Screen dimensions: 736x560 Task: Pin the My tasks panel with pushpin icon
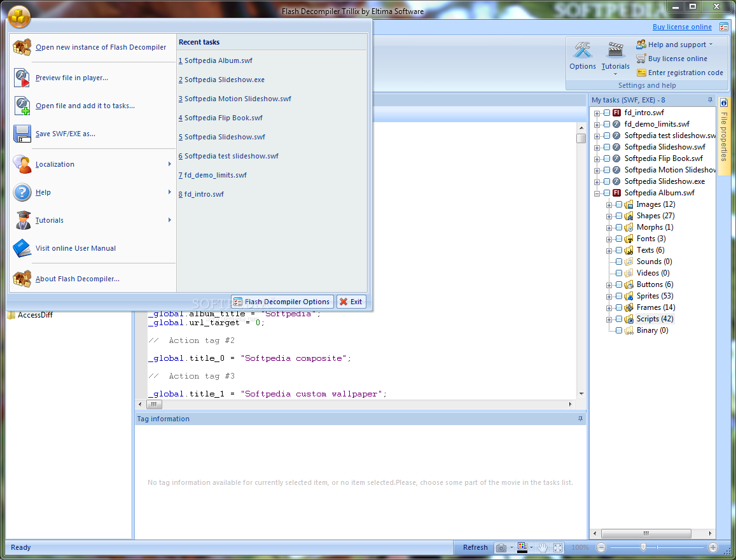click(710, 100)
